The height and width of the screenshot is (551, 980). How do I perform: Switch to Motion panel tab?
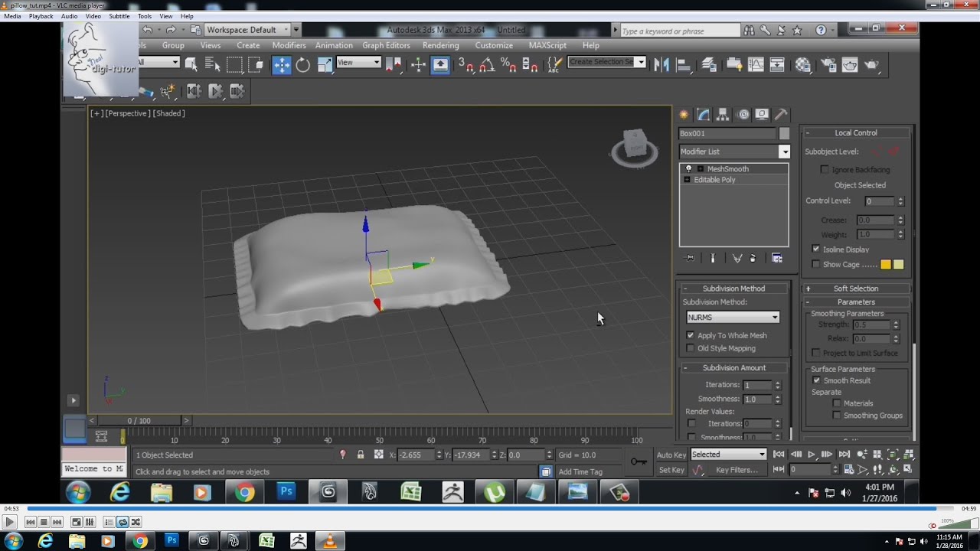tap(743, 115)
